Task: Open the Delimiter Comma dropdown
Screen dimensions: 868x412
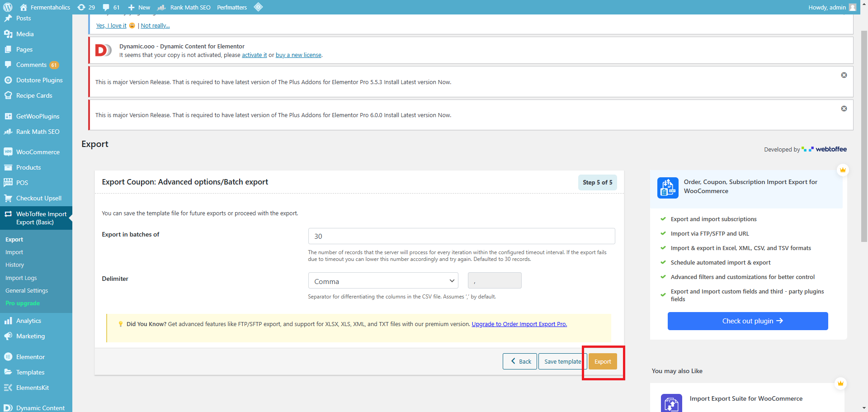Action: [383, 281]
